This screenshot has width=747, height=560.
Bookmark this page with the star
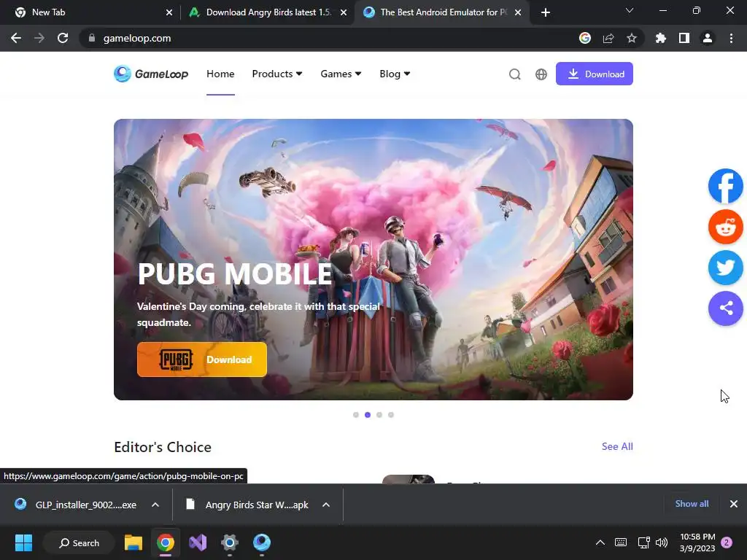632,38
